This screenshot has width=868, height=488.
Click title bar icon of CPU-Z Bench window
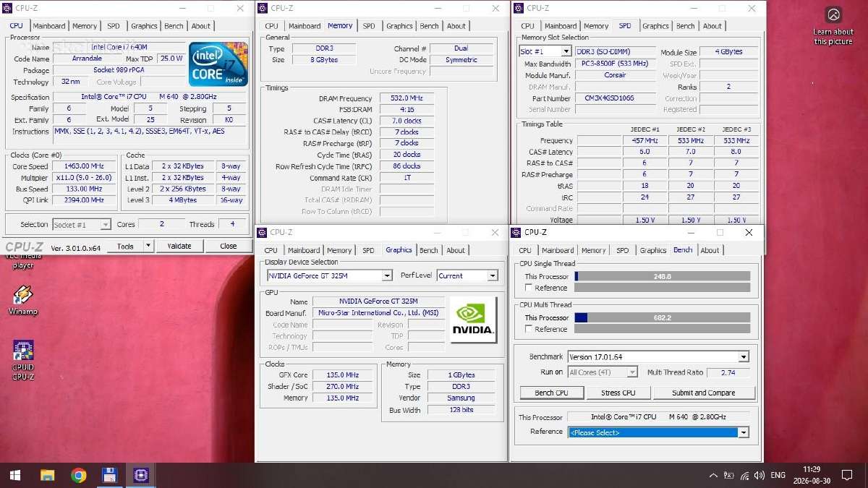click(x=517, y=232)
